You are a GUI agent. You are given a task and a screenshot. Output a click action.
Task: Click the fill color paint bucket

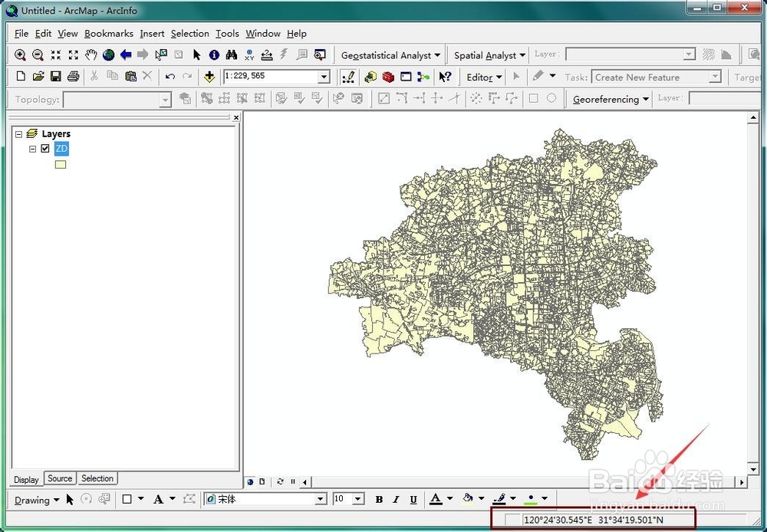coord(468,499)
